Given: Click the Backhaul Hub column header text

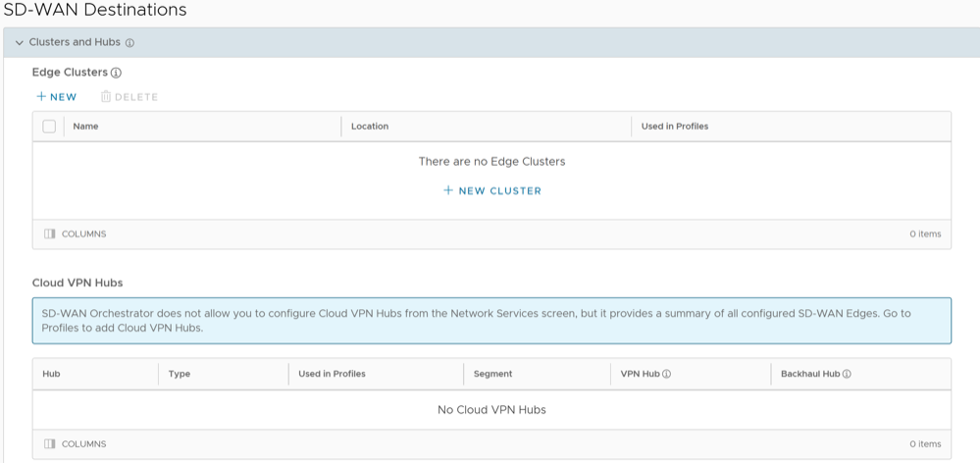Looking at the screenshot, I should pos(809,374).
